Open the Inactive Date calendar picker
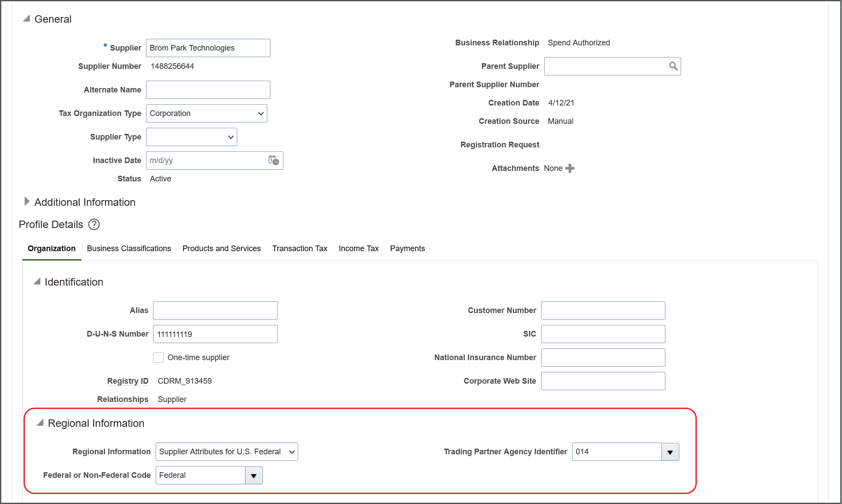Viewport: 842px width, 504px height. click(273, 160)
